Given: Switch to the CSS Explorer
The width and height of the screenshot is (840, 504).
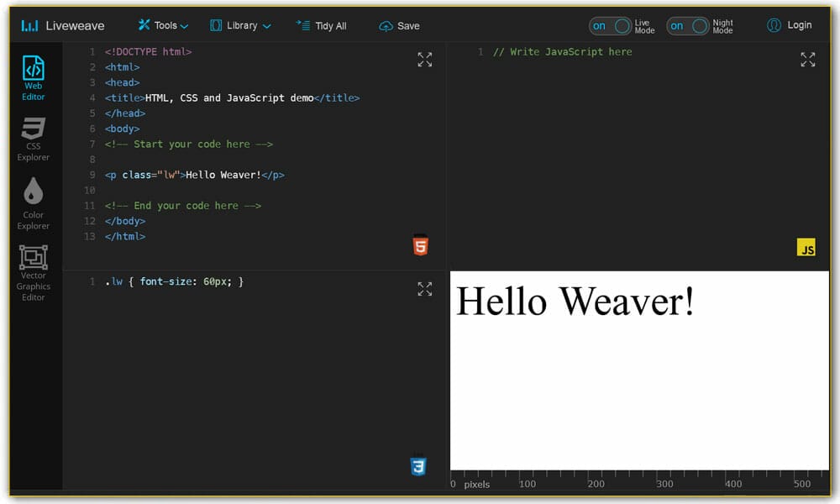Looking at the screenshot, I should (33, 139).
